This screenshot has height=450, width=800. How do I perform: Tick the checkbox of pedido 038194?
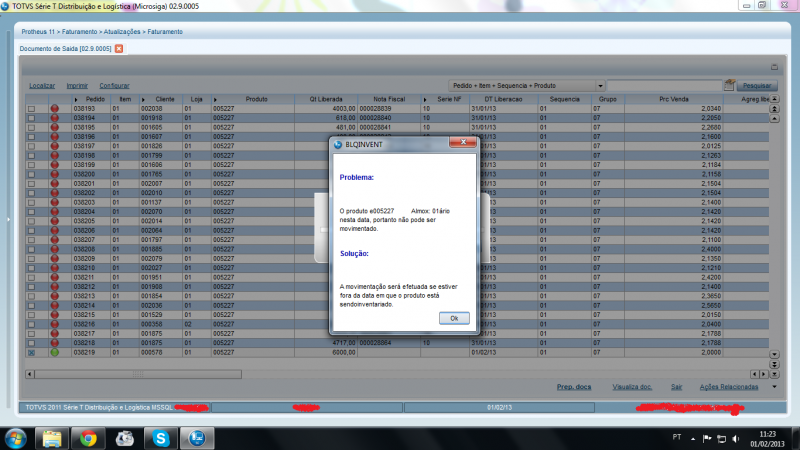pos(32,118)
